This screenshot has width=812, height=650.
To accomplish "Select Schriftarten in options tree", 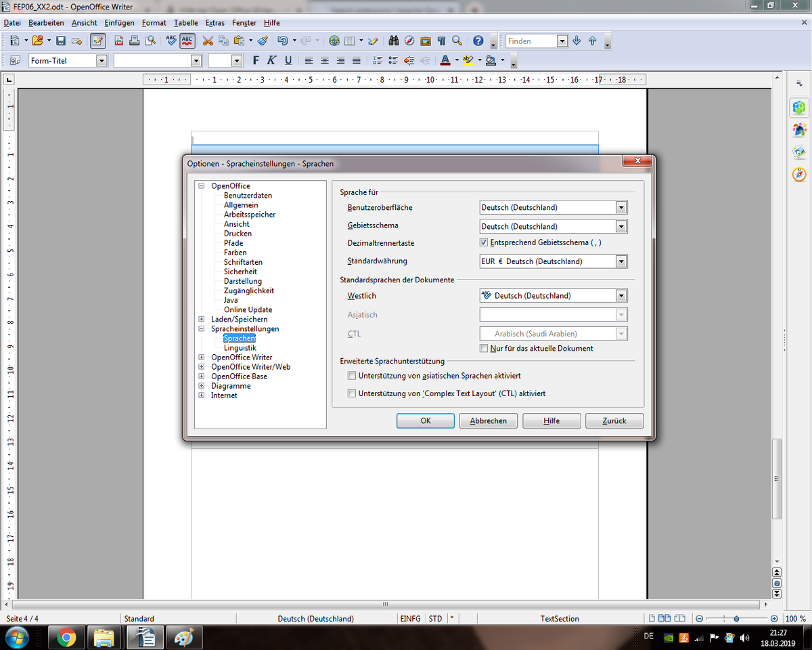I will [243, 262].
